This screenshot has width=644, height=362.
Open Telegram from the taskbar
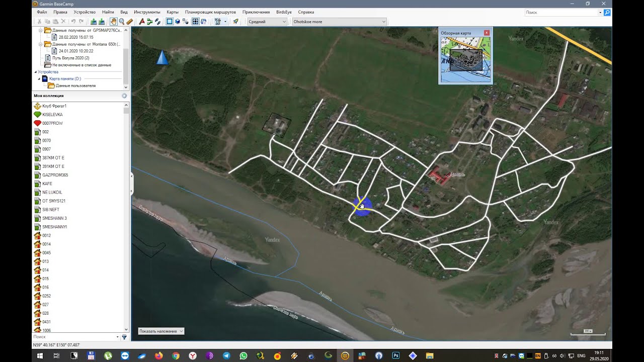(x=226, y=355)
